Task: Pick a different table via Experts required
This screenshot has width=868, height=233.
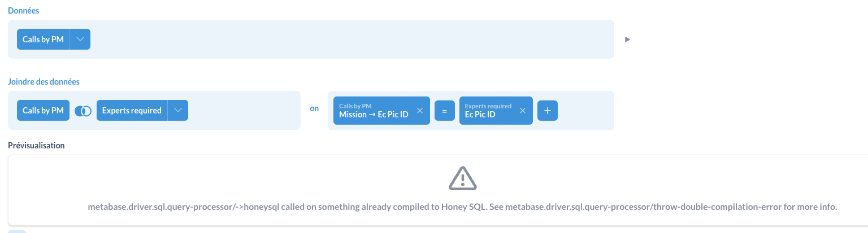Action: pyautogui.click(x=132, y=111)
